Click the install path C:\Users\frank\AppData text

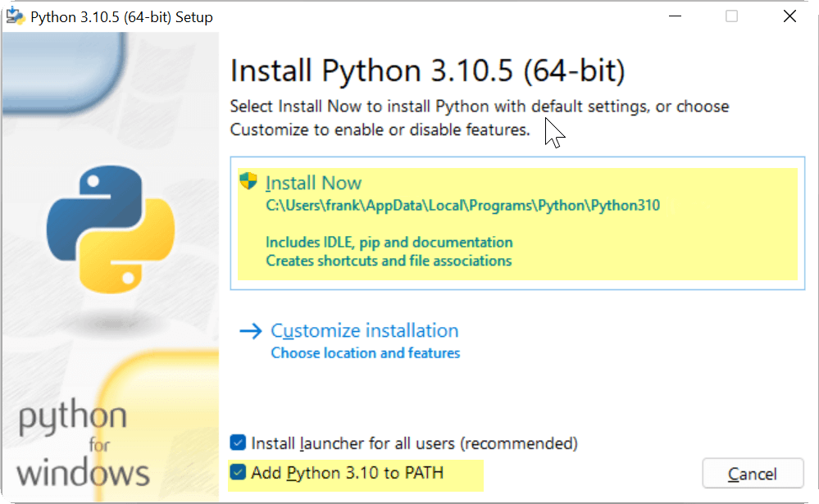pyautogui.click(x=462, y=205)
